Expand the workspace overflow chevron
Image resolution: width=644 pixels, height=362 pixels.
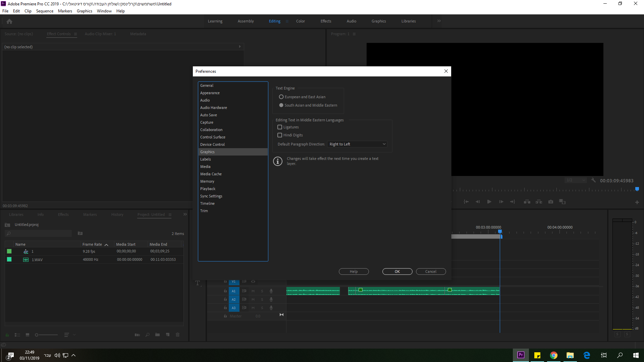pyautogui.click(x=439, y=21)
